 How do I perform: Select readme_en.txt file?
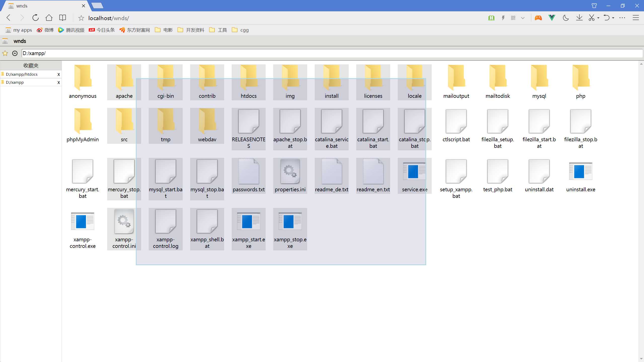[x=373, y=176]
